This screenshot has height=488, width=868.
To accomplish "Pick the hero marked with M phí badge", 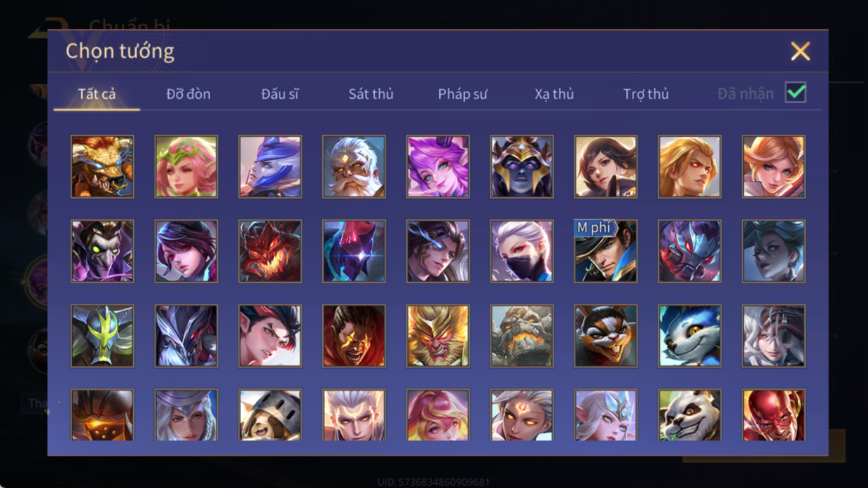I will [x=606, y=251].
